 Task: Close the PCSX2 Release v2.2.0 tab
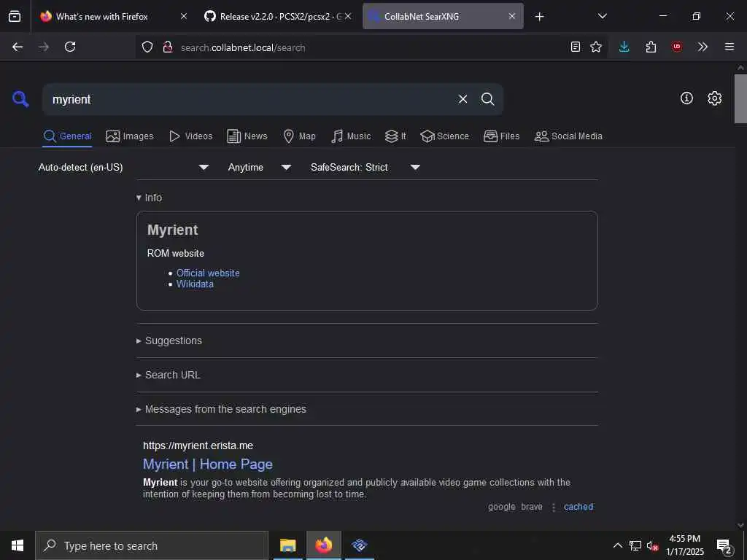pos(348,16)
